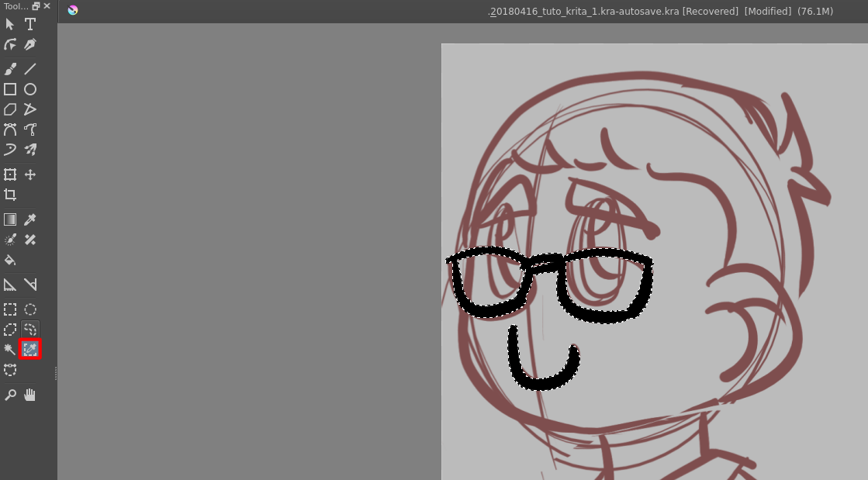Choose the Crop tool
This screenshot has width=868, height=480.
pyautogui.click(x=10, y=195)
